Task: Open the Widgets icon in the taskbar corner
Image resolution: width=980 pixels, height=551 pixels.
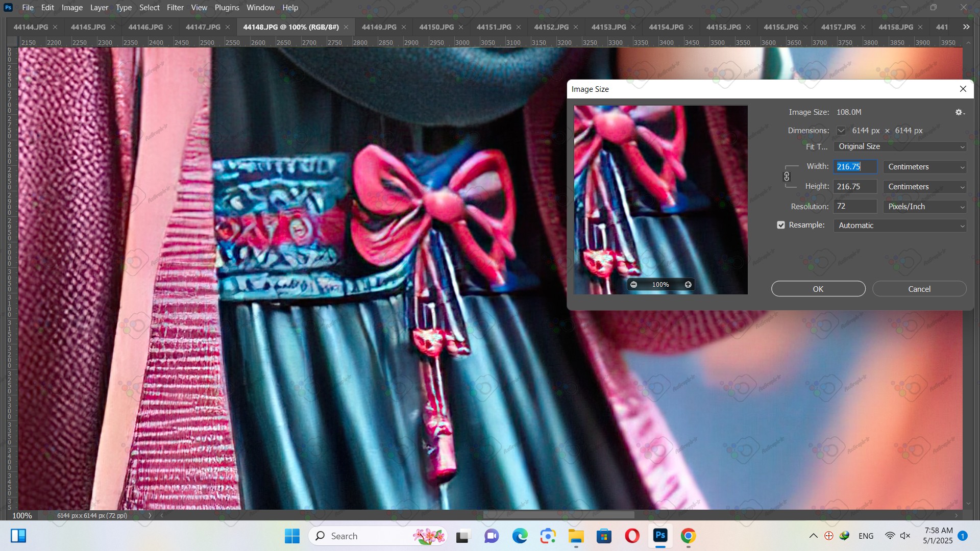Action: click(18, 536)
